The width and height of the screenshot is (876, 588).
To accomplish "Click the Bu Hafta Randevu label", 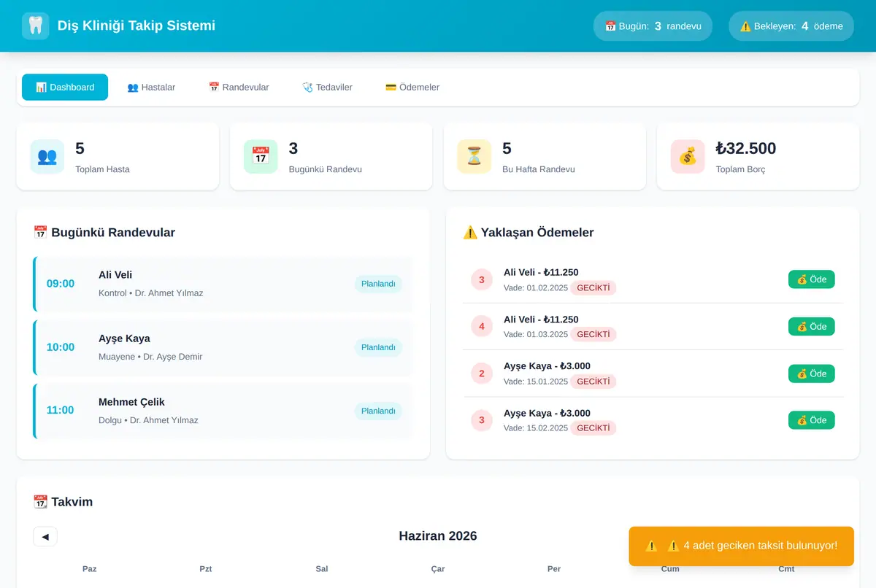I will (x=539, y=169).
